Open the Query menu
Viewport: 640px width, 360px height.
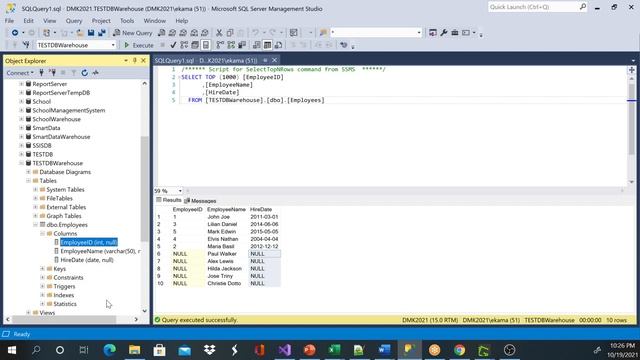coord(74,20)
